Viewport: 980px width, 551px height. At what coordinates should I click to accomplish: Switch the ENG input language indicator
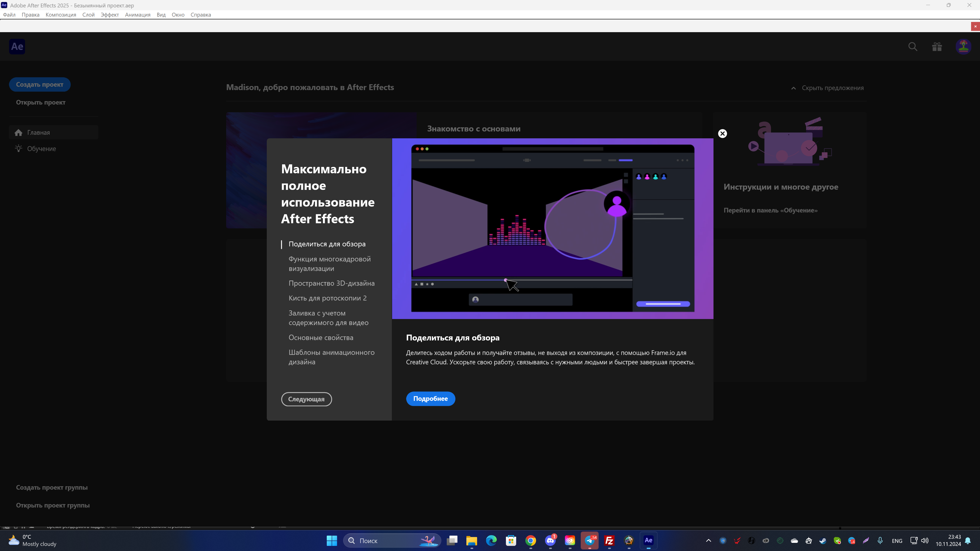point(897,540)
